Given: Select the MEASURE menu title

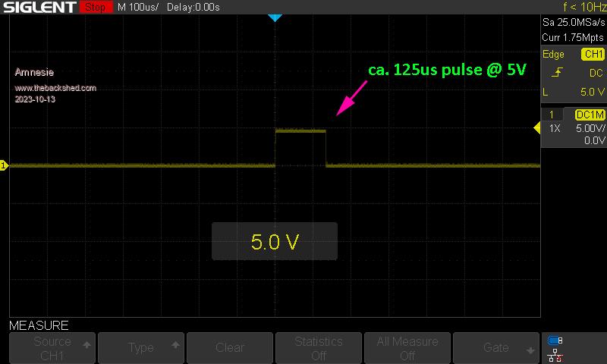Looking at the screenshot, I should click(39, 326).
